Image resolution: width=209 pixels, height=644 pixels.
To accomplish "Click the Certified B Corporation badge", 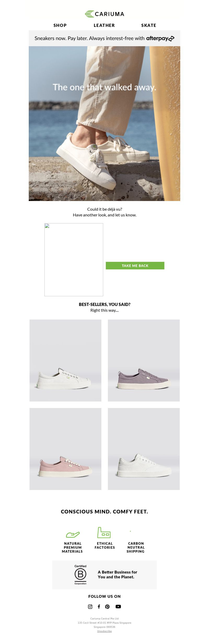I will coord(80,575).
